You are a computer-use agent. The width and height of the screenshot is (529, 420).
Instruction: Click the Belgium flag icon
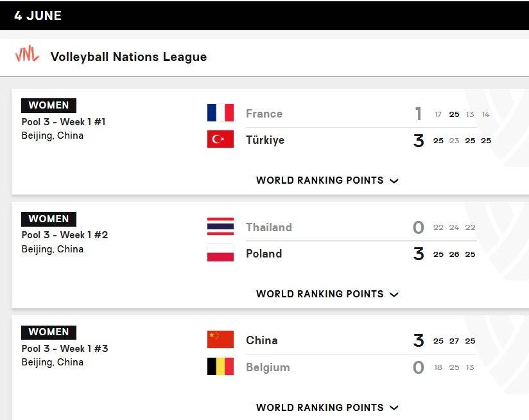(x=220, y=366)
